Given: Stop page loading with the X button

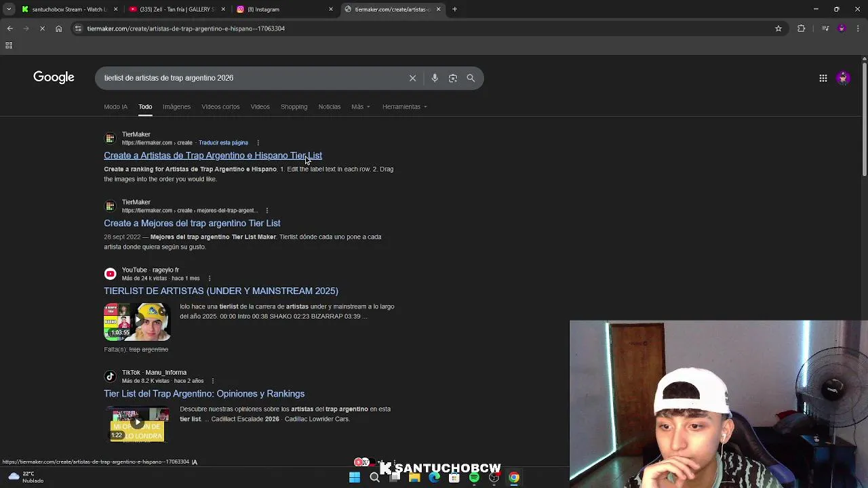Looking at the screenshot, I should point(42,28).
